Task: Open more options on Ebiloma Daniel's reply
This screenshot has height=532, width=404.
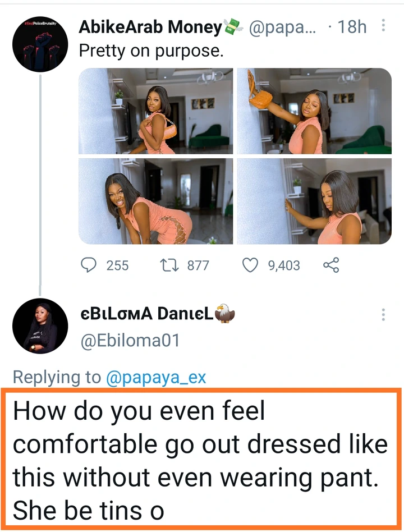Action: [383, 314]
